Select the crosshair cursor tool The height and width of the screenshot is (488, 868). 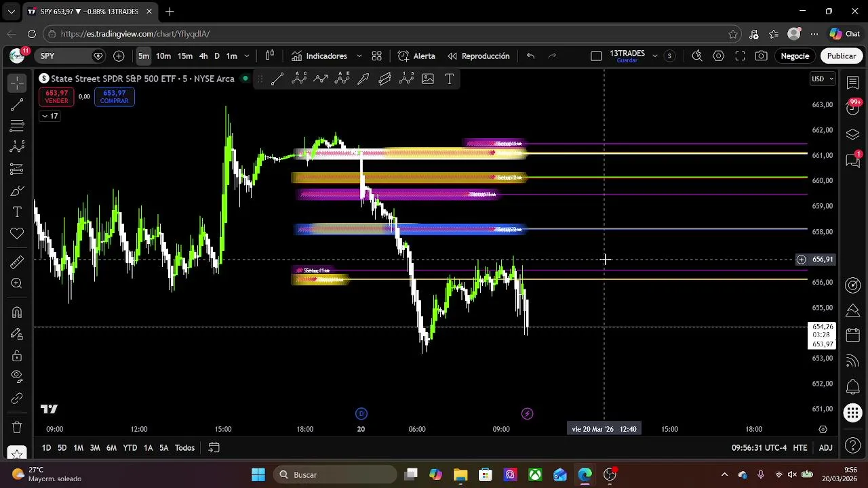click(x=17, y=83)
